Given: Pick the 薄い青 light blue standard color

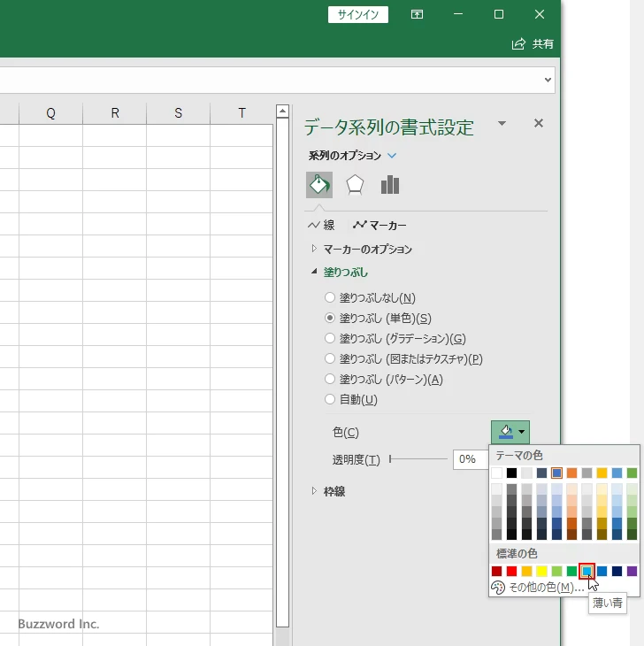Looking at the screenshot, I should [x=586, y=571].
